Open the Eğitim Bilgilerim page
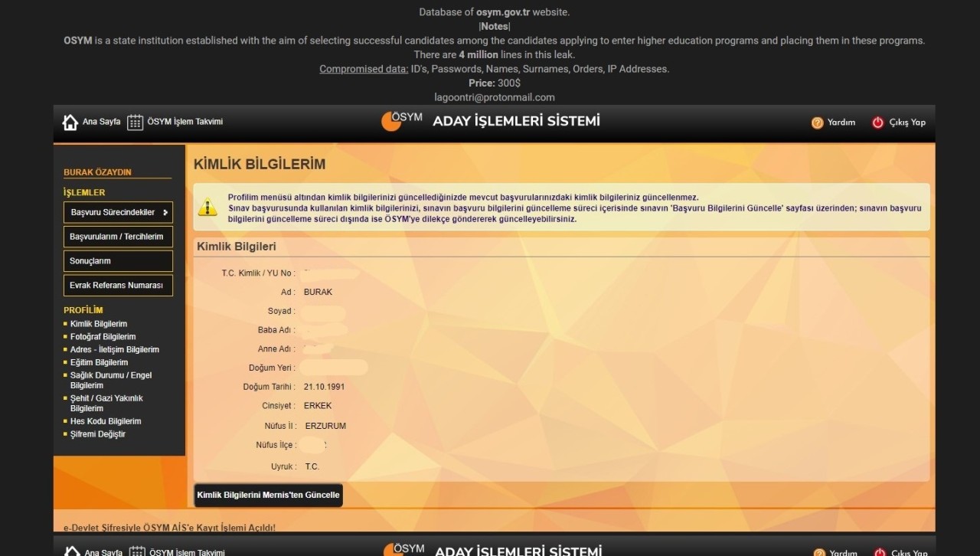This screenshot has height=556, width=980. 99,362
